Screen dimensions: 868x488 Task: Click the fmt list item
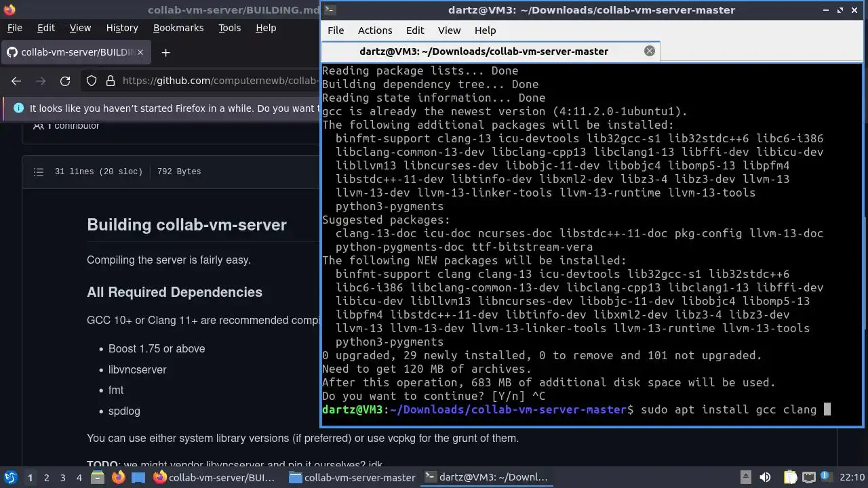click(x=116, y=390)
